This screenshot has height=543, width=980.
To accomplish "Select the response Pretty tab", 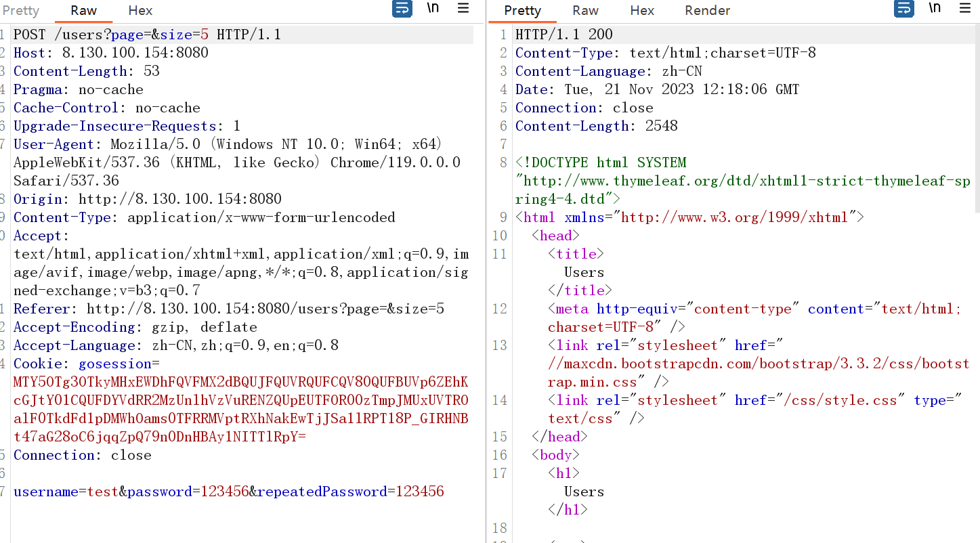I will 522,10.
